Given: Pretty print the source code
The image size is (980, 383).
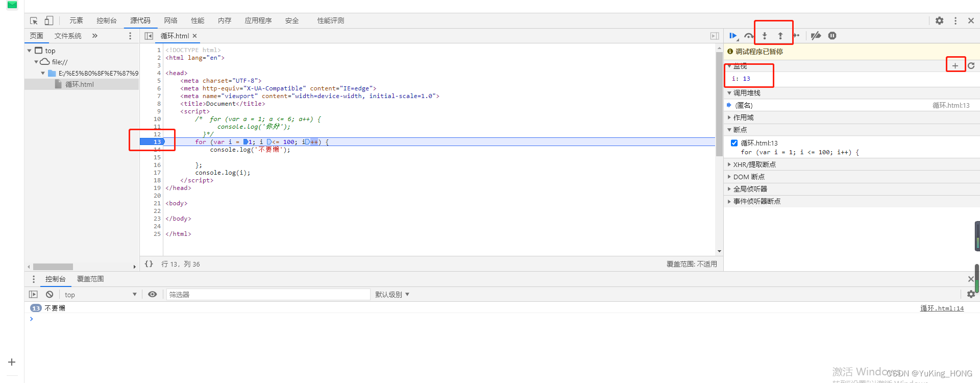Looking at the screenshot, I should [x=149, y=264].
